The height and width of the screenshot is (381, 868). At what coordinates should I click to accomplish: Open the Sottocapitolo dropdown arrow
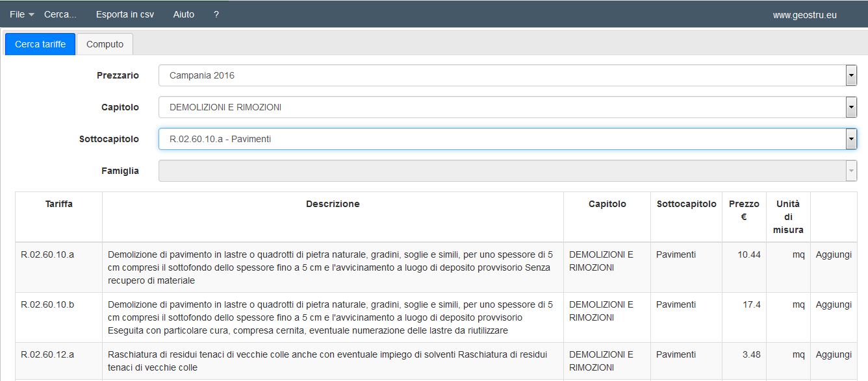(851, 139)
